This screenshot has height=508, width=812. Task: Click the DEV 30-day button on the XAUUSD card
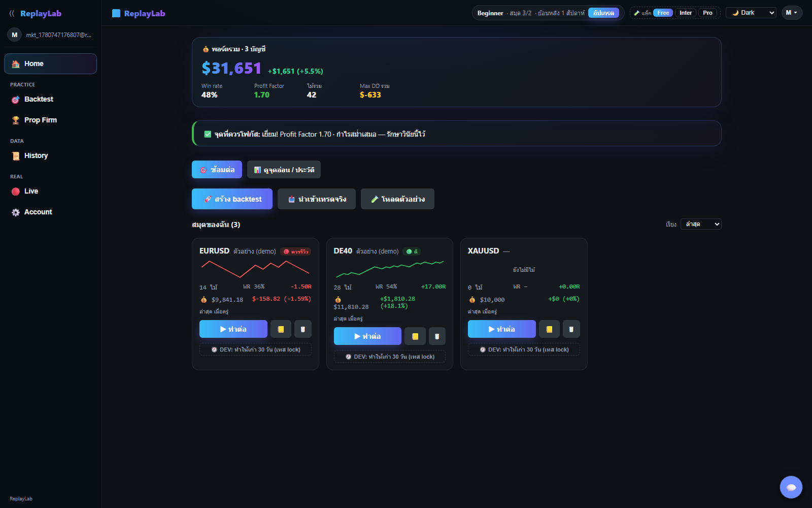click(524, 350)
